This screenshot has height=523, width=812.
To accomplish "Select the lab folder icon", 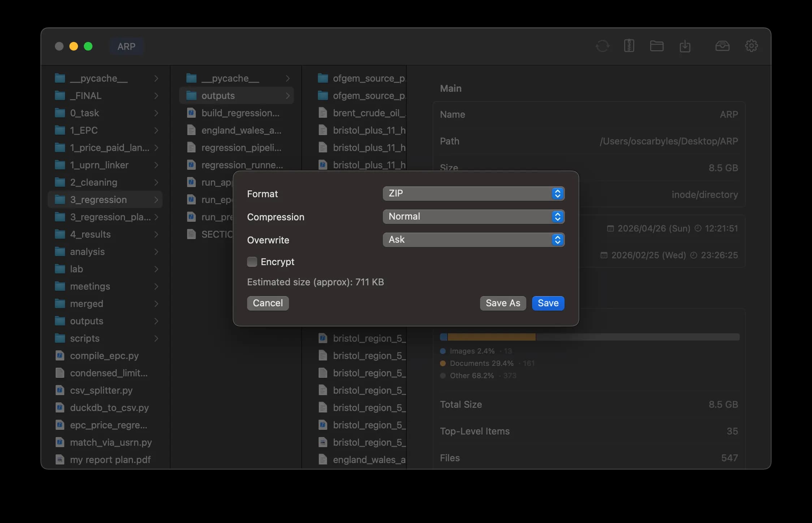I will 60,269.
